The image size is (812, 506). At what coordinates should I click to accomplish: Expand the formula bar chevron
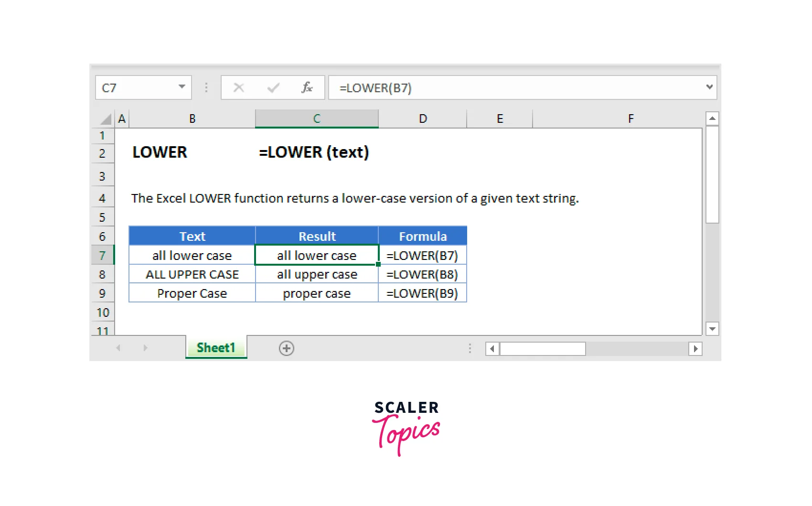click(709, 87)
